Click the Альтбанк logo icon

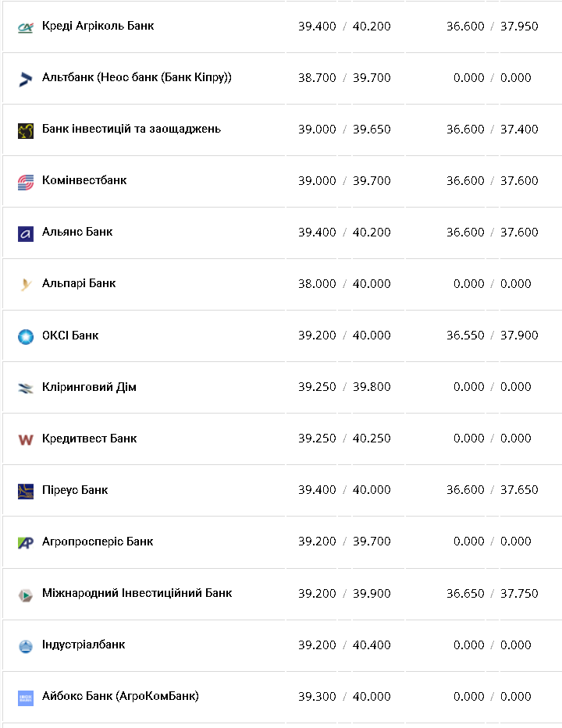coord(26,79)
